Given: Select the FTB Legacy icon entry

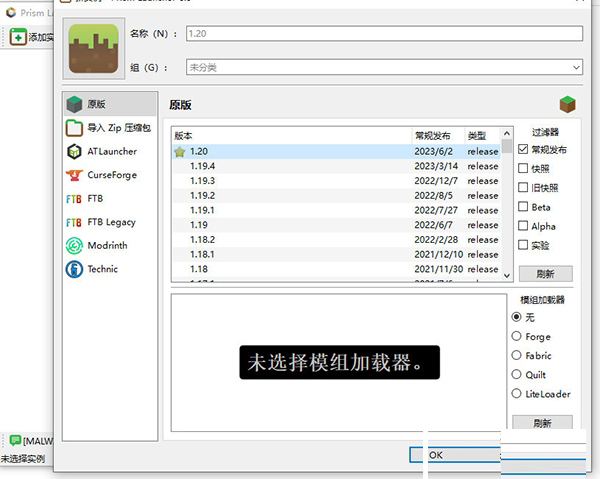Looking at the screenshot, I should (x=74, y=222).
